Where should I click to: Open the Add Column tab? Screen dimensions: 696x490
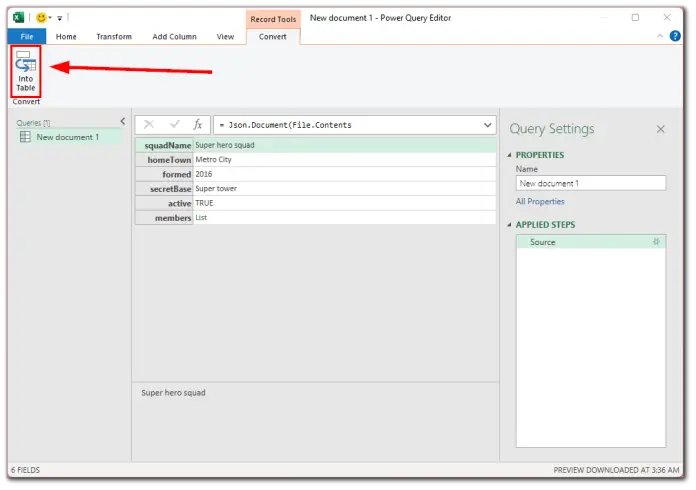(174, 37)
